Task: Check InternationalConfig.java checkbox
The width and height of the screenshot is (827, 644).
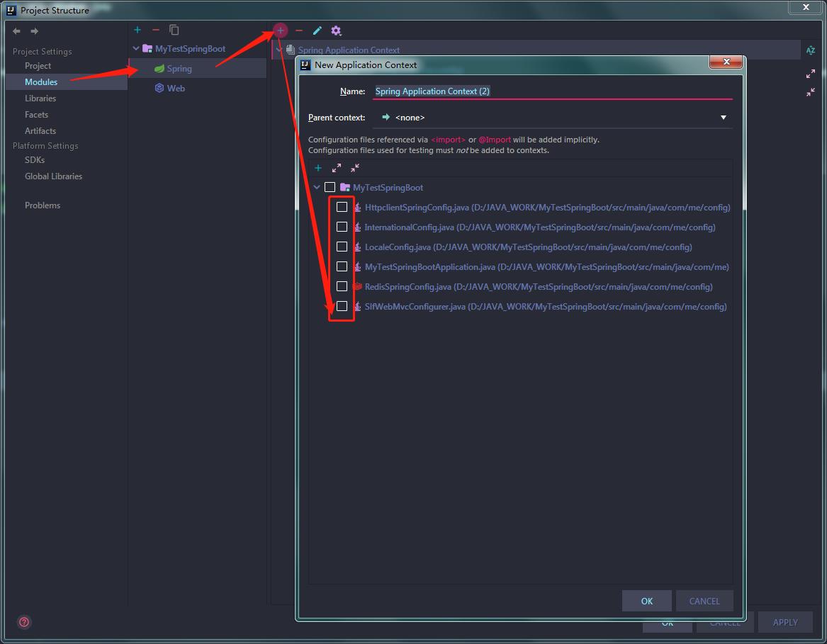Action: pyautogui.click(x=342, y=227)
